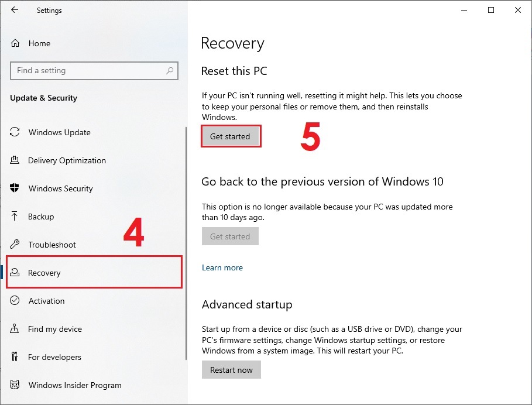The image size is (532, 405).
Task: Select the Delivery Optimization icon
Action: 15,160
